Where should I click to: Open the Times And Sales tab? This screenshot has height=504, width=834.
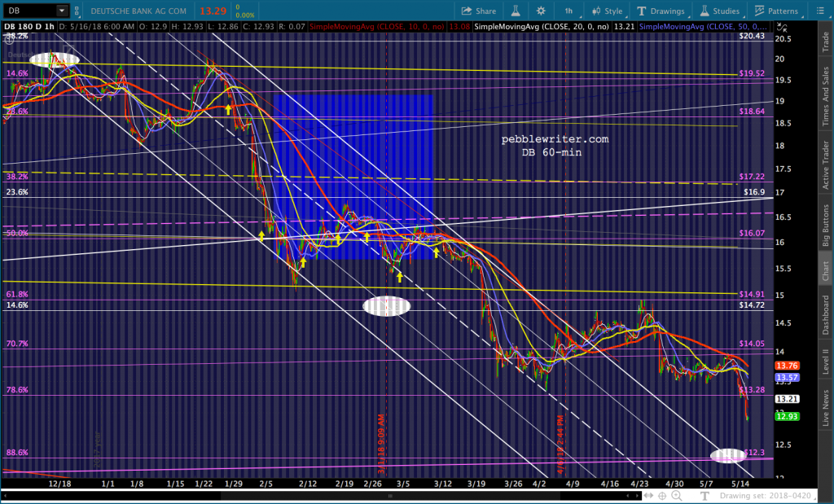pyautogui.click(x=824, y=94)
